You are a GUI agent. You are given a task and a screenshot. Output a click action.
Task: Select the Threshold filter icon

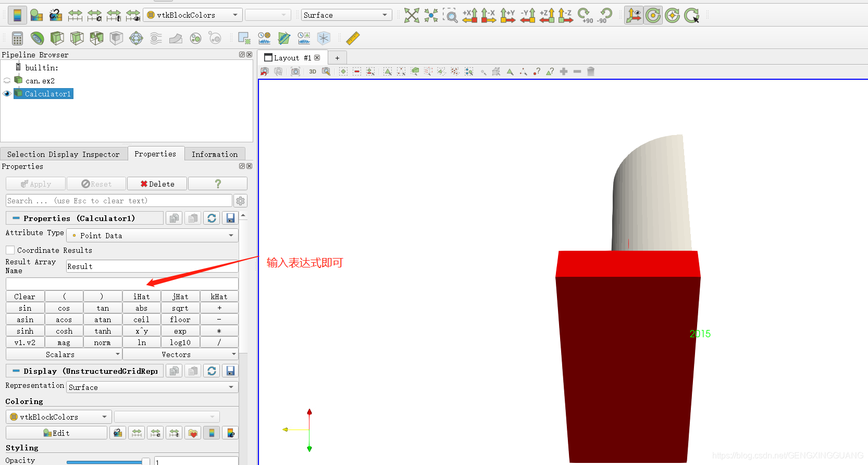point(96,38)
